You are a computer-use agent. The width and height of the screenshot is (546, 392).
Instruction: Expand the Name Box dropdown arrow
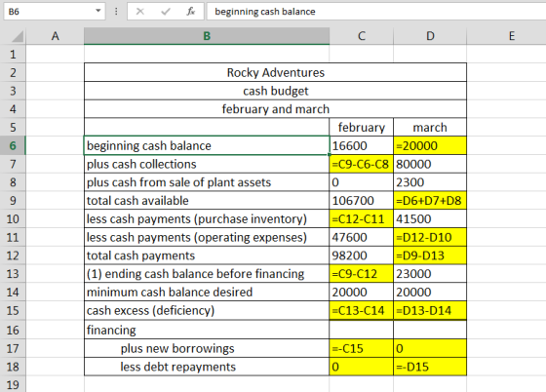point(98,11)
